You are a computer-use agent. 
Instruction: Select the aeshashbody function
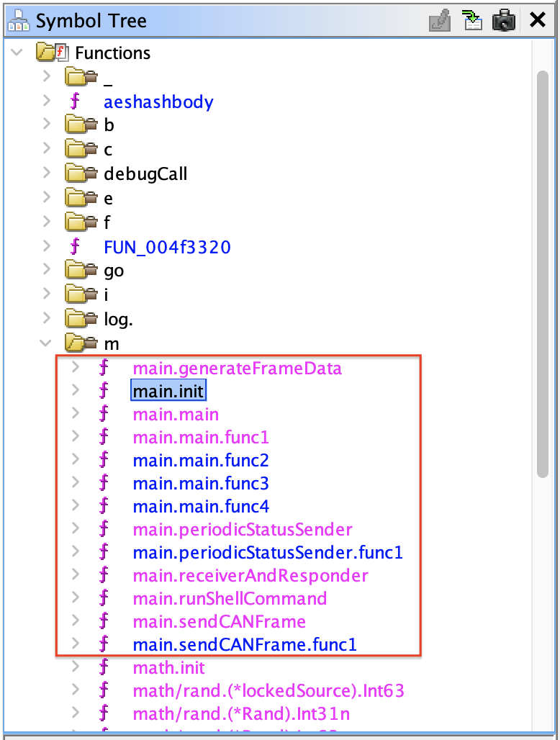point(158,102)
